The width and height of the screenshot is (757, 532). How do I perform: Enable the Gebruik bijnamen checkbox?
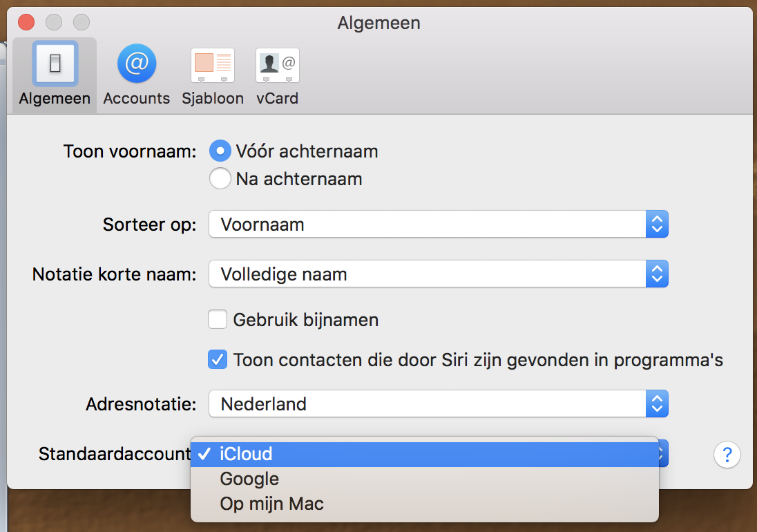point(218,320)
